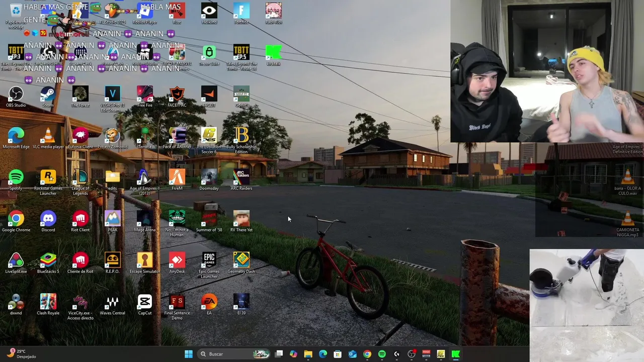Switch to Logitech G HUB taskbar icon
Image resolution: width=644 pixels, height=362 pixels.
coord(396,354)
